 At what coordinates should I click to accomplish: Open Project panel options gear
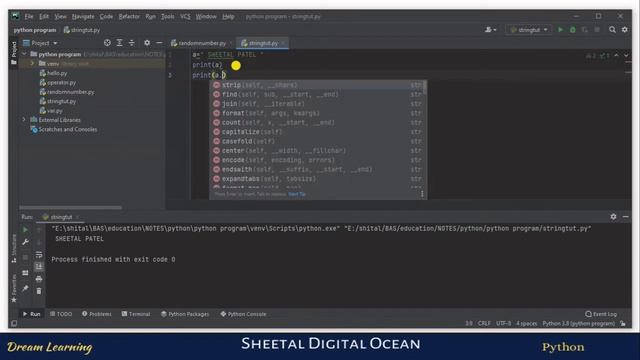coord(147,43)
